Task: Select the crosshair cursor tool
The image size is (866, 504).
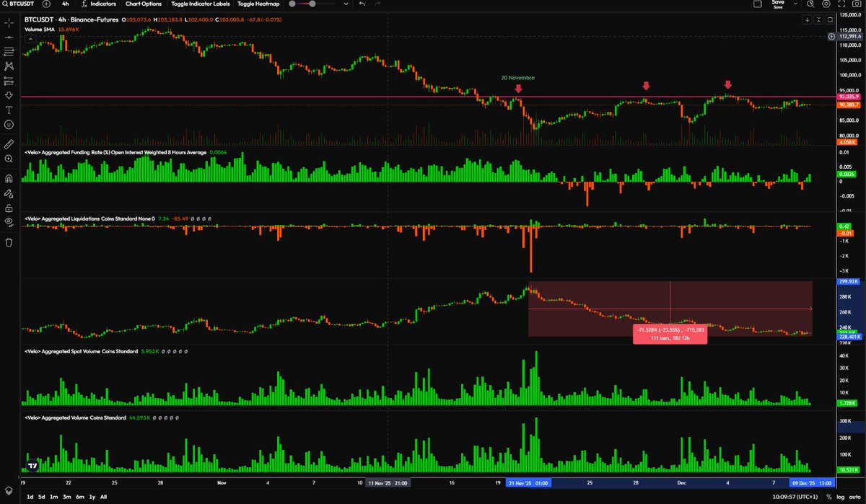Action: coord(9,22)
